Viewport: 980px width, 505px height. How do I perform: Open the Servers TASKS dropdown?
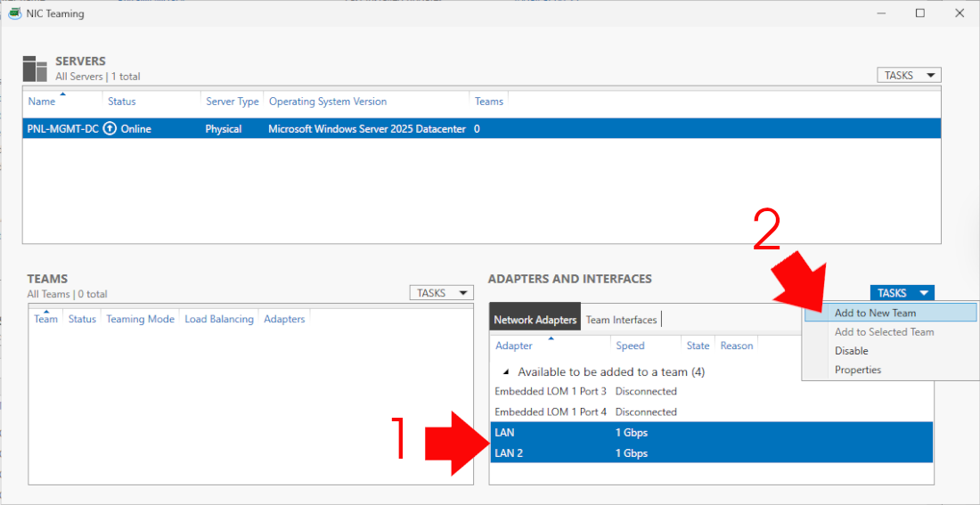tap(909, 76)
